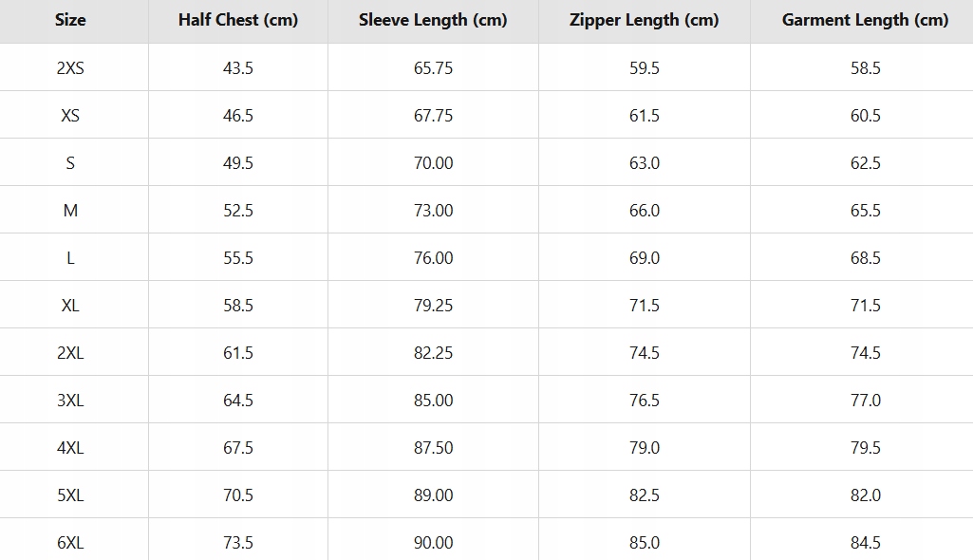Select the XS size row label
973x560 pixels.
[x=70, y=116]
